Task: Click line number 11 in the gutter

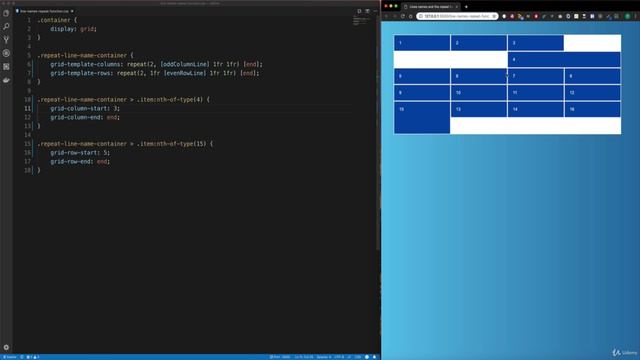Action: tap(27, 109)
